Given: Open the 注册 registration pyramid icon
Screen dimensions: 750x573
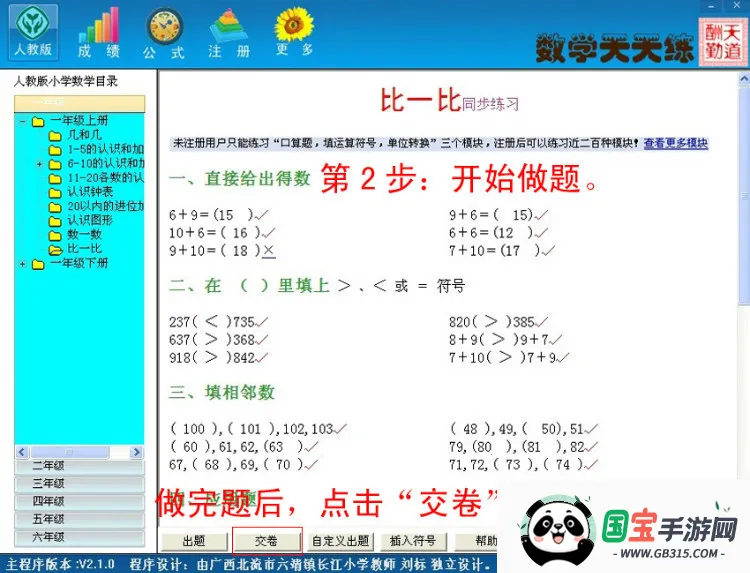Looking at the screenshot, I should pyautogui.click(x=229, y=33).
